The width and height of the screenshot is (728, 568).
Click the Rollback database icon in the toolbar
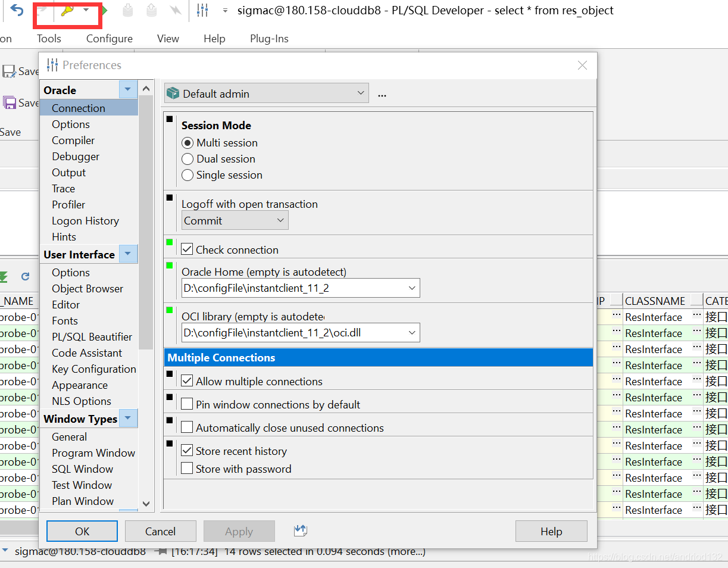tap(152, 10)
